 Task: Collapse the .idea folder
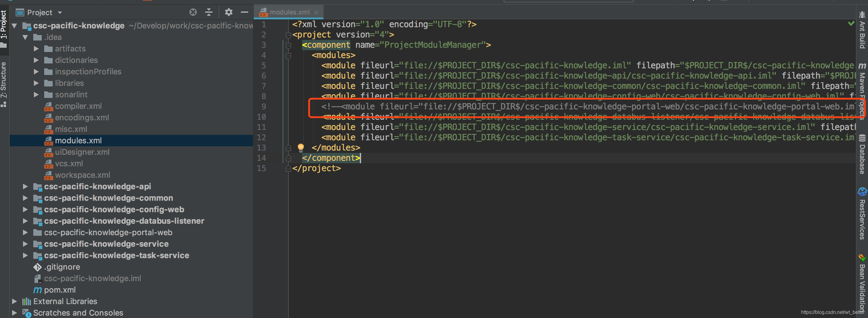pyautogui.click(x=25, y=37)
